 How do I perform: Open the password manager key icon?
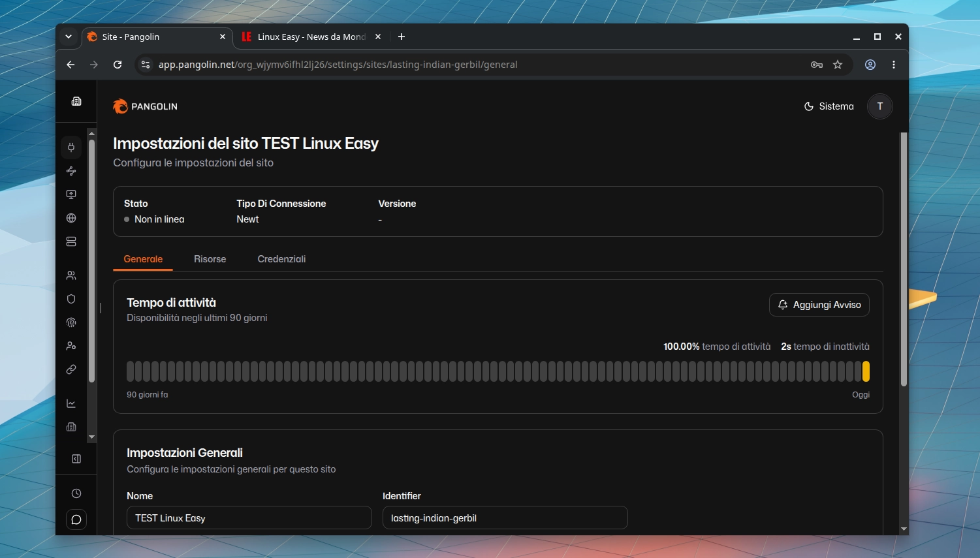point(817,65)
